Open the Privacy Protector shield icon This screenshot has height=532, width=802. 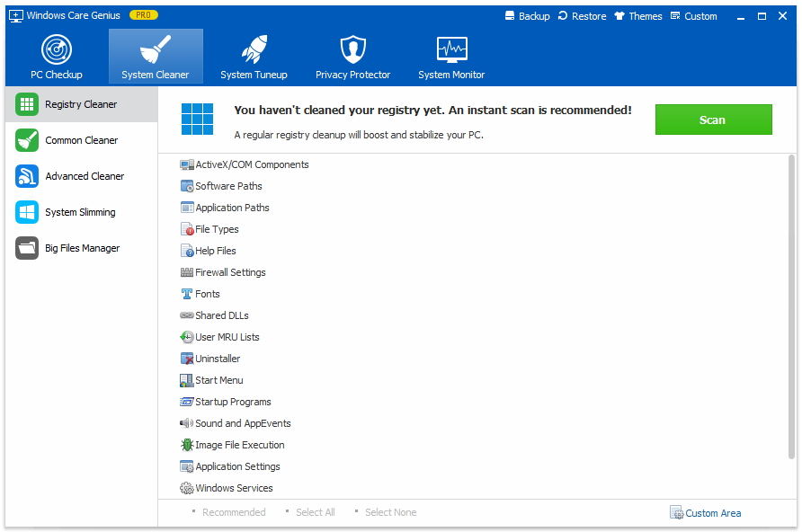coord(353,49)
